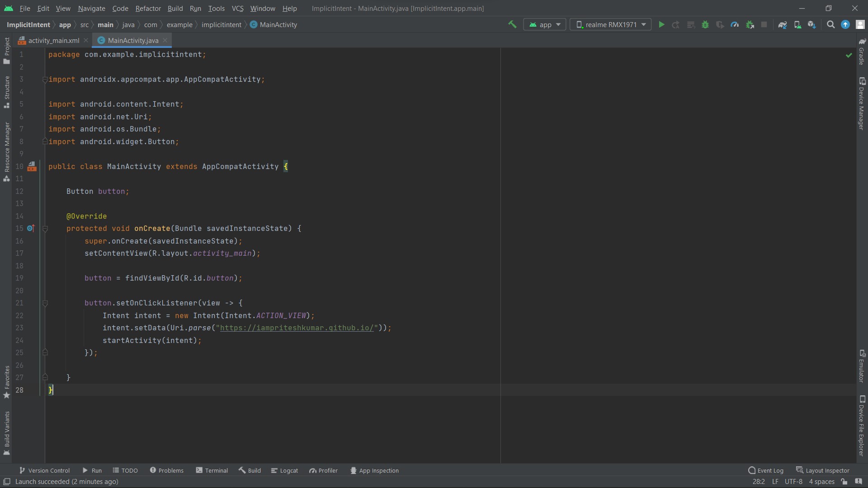
Task: Toggle the Gradle side panel
Action: pos(862,52)
